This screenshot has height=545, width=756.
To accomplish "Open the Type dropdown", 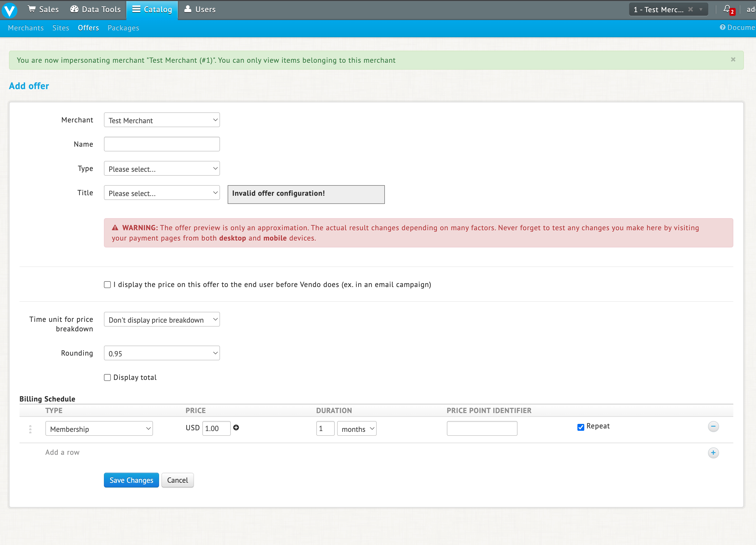I will [x=162, y=169].
